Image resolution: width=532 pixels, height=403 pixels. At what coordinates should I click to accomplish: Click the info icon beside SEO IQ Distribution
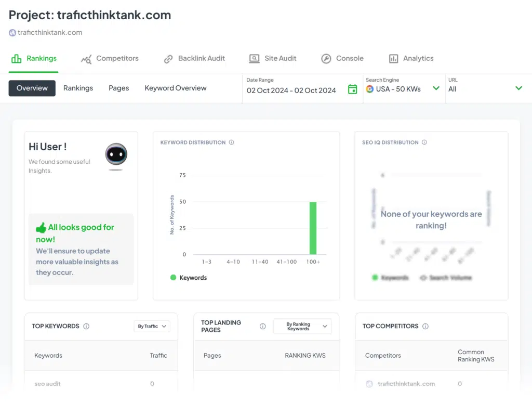click(x=424, y=142)
